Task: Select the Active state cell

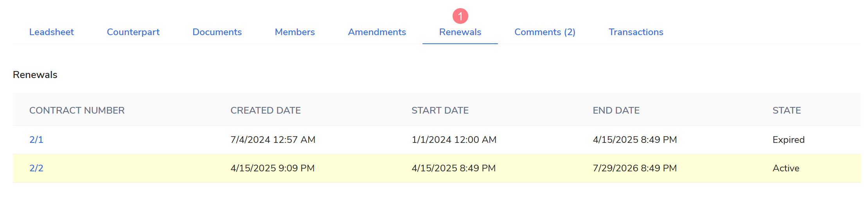Action: pos(786,168)
